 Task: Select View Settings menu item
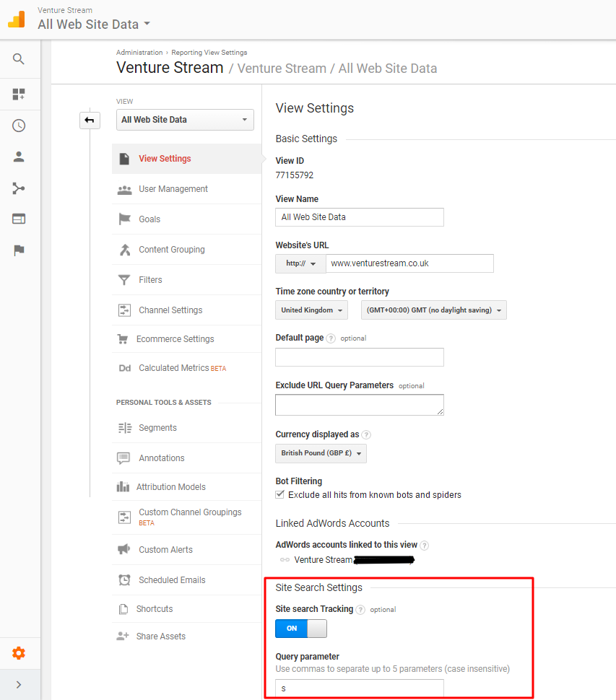click(x=187, y=159)
